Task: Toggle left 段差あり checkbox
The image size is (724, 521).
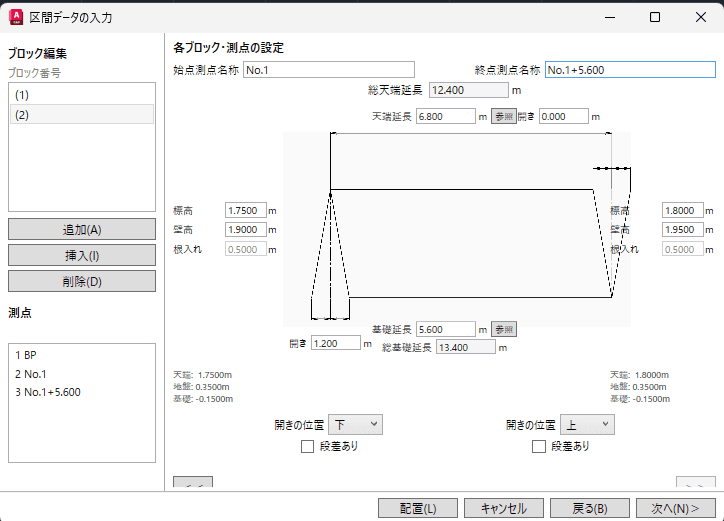Action: [307, 447]
